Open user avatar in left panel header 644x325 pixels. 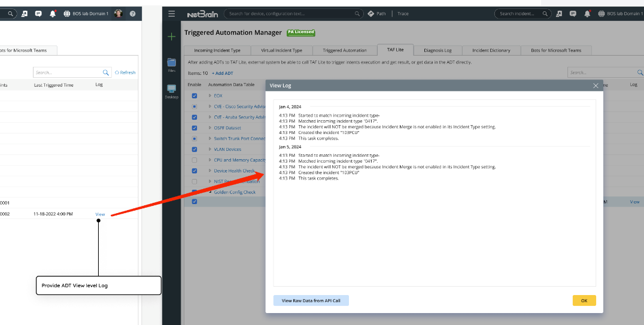pyautogui.click(x=119, y=14)
